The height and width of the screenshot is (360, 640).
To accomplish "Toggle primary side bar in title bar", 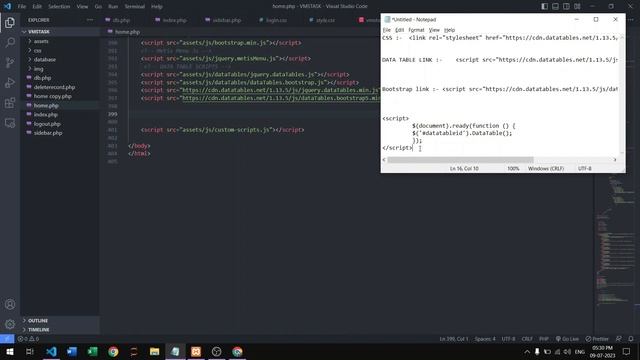I will (544, 6).
